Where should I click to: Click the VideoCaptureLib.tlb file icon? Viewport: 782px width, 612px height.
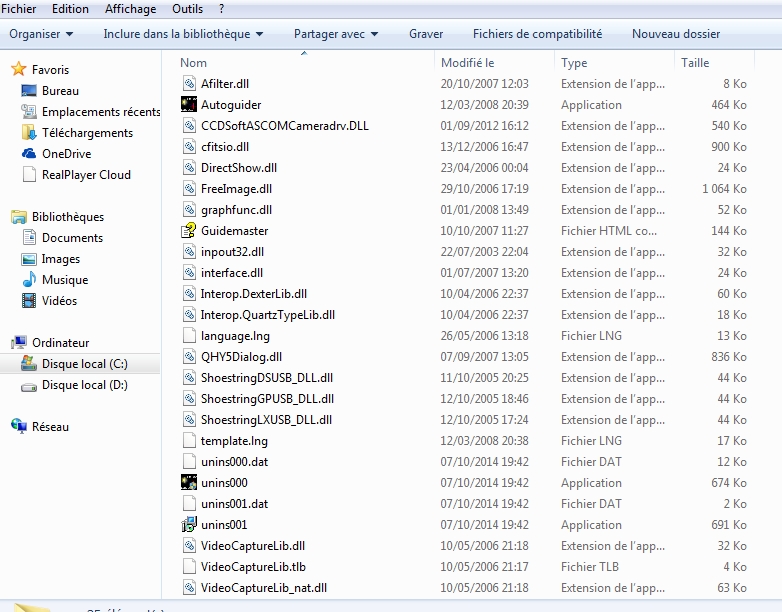[189, 566]
